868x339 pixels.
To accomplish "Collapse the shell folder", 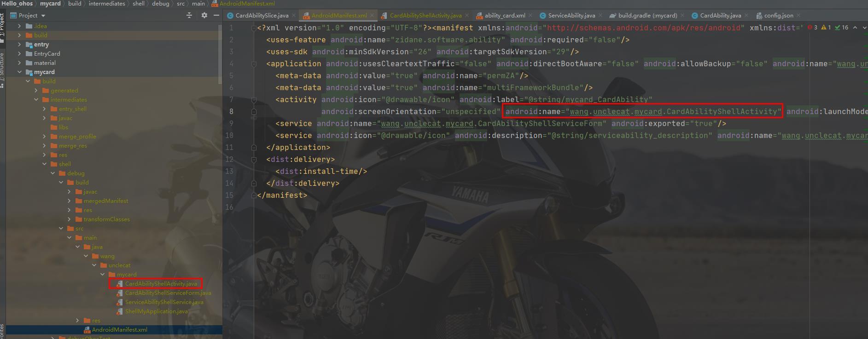I will pyautogui.click(x=44, y=164).
